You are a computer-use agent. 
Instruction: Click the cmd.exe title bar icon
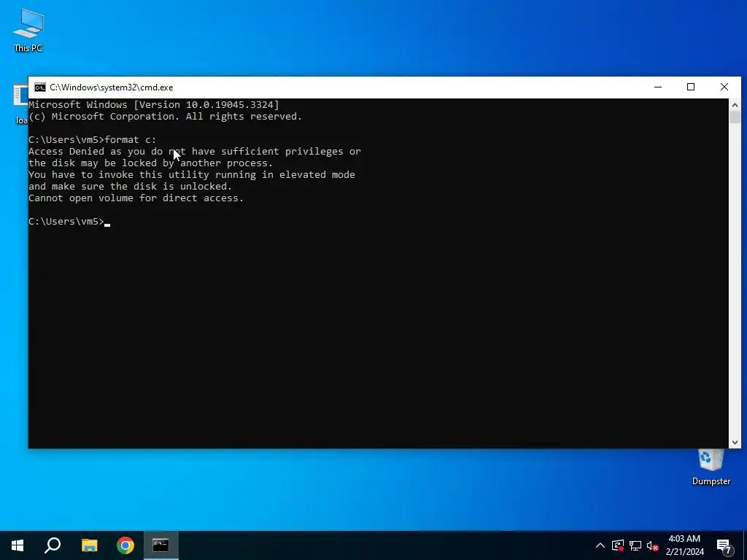[40, 87]
